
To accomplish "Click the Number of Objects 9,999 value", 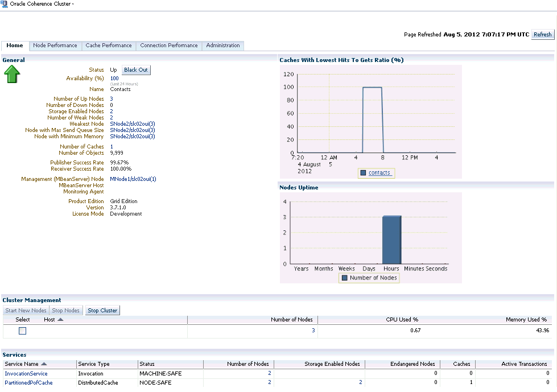I will click(117, 153).
